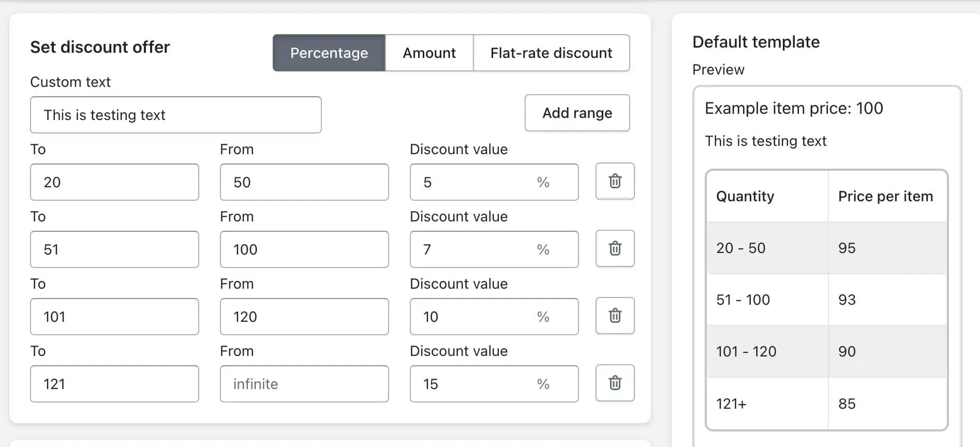The height and width of the screenshot is (447, 980).
Task: Click the price cell showing 93
Action: (887, 300)
